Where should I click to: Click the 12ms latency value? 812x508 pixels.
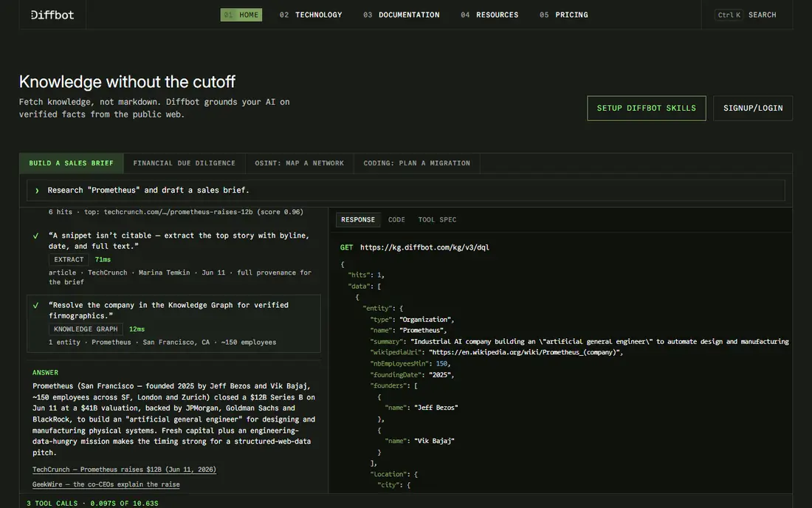tap(137, 329)
